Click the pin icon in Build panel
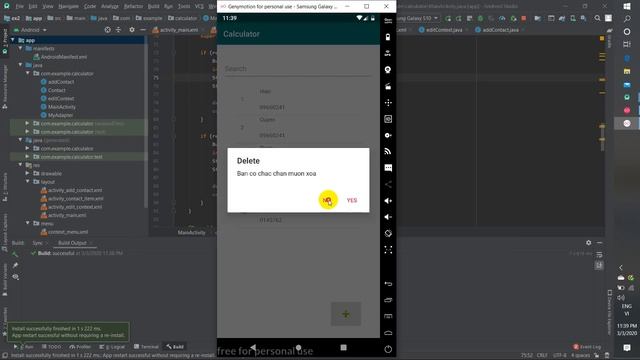This screenshot has width=640, height=360. point(16,265)
